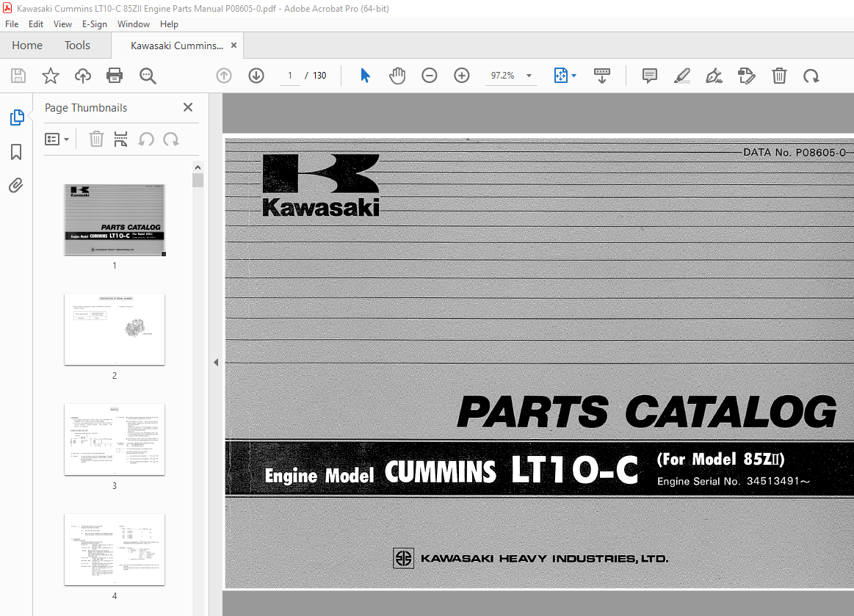Open the File menu
The height and width of the screenshot is (616, 854).
click(x=12, y=24)
